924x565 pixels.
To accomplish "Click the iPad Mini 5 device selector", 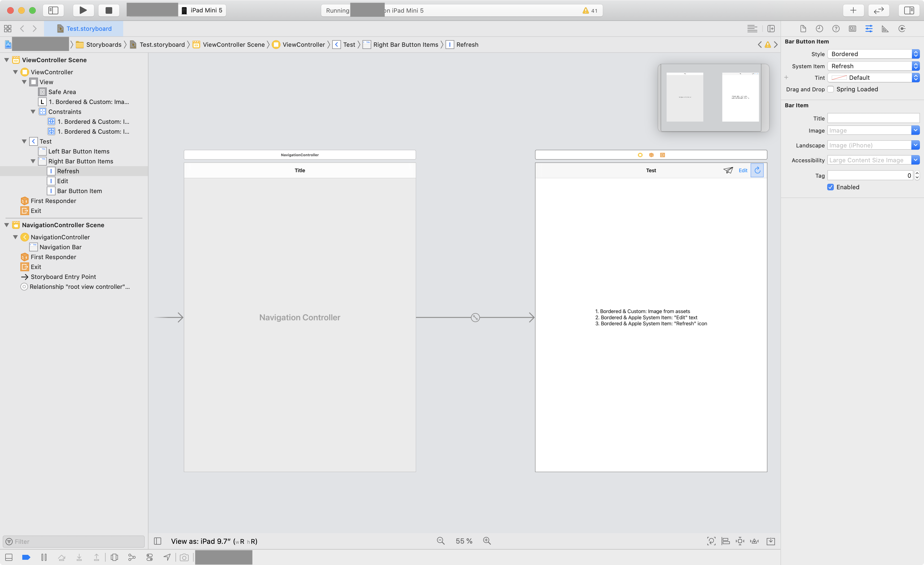I will click(202, 10).
